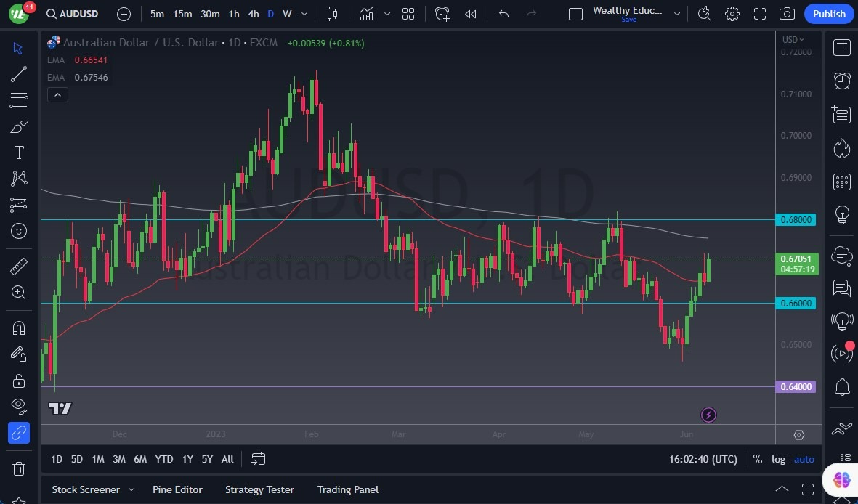
Task: Toggle magnet mode for drawings
Action: 18,328
